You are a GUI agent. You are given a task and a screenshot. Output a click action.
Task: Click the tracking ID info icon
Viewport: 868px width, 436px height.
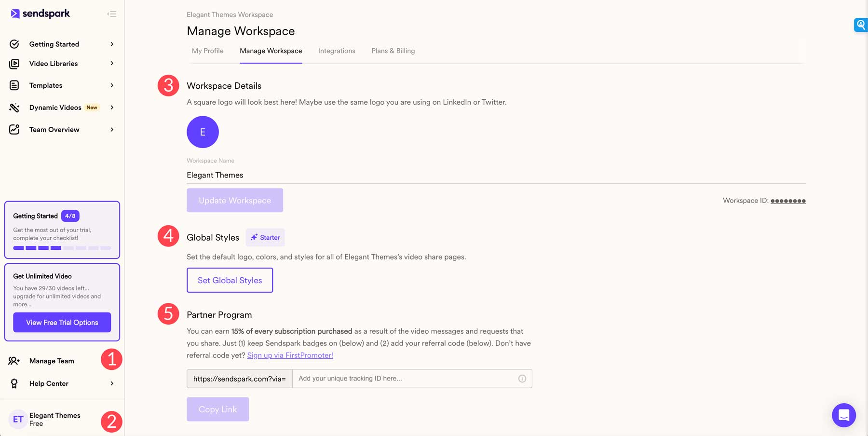click(x=522, y=379)
